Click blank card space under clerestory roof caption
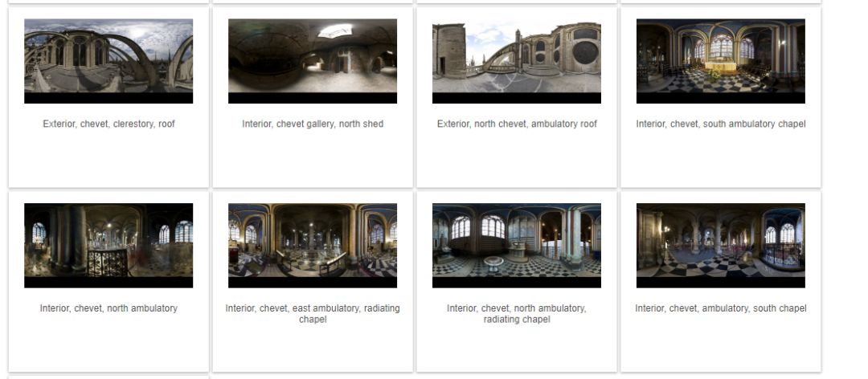Image resolution: width=868 pixels, height=379 pixels. coord(108,159)
